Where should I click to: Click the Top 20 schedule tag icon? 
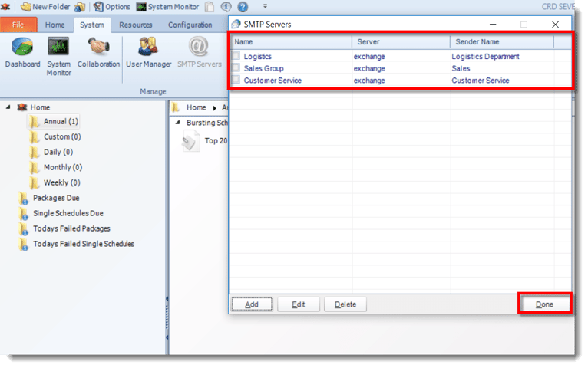(190, 141)
